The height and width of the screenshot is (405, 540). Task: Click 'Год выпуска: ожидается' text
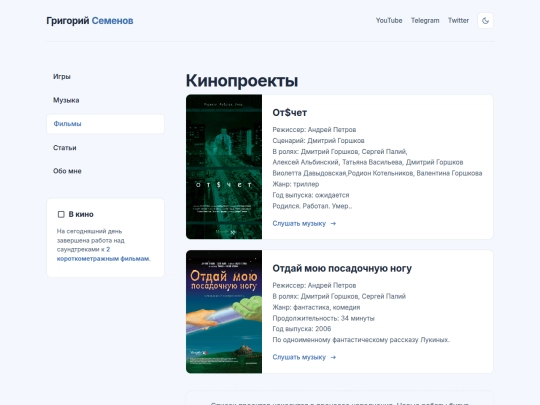(311, 195)
